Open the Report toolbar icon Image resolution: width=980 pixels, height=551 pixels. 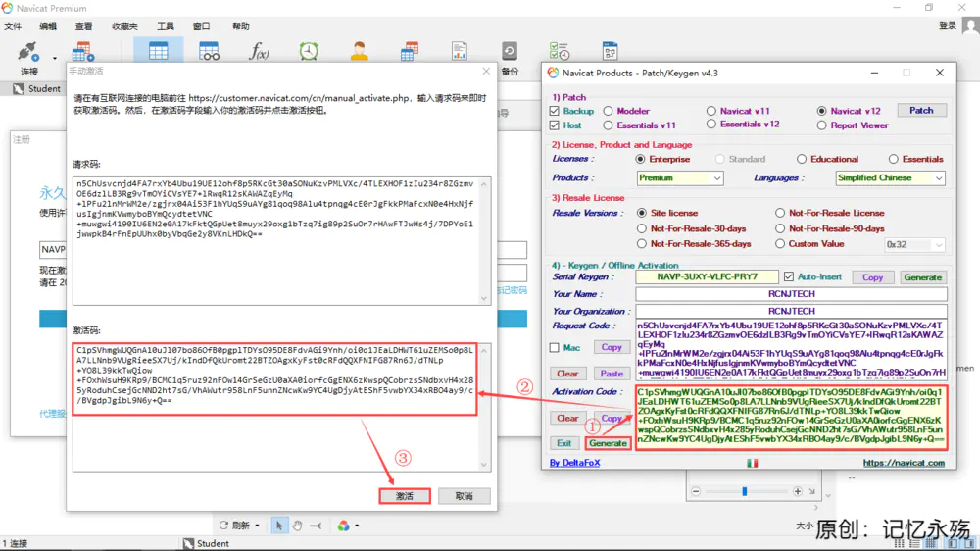tap(460, 51)
